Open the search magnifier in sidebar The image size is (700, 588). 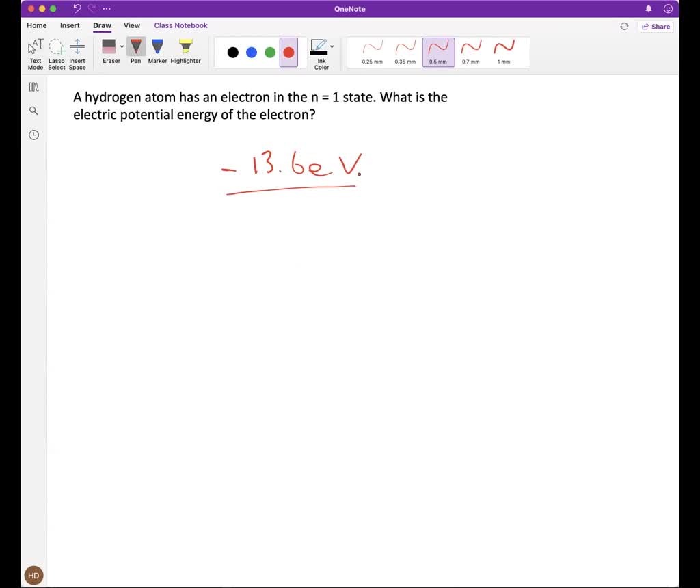[33, 111]
